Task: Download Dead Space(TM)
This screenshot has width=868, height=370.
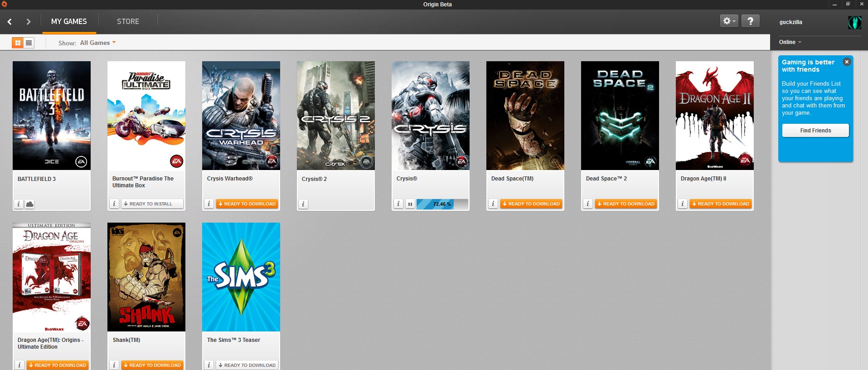Action: coord(531,204)
